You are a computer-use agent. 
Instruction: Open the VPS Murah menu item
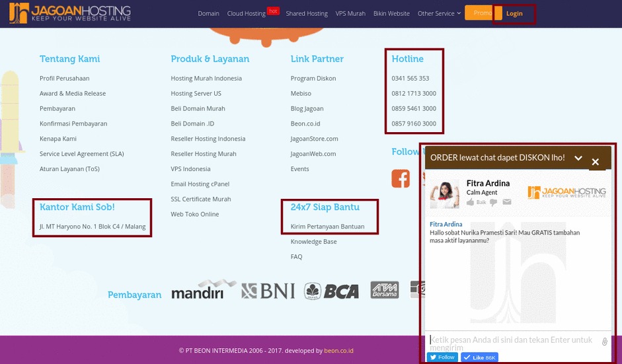click(x=350, y=13)
